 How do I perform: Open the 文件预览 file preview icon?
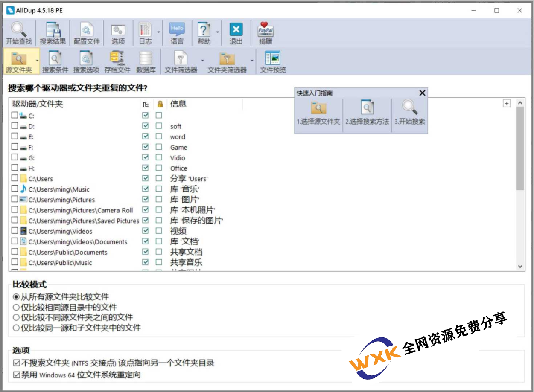pyautogui.click(x=273, y=61)
